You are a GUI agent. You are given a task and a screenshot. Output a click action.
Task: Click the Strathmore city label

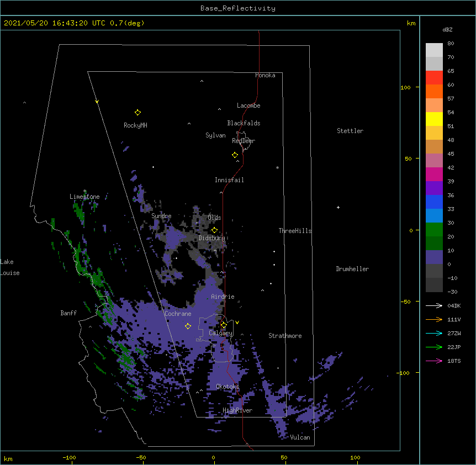click(285, 336)
